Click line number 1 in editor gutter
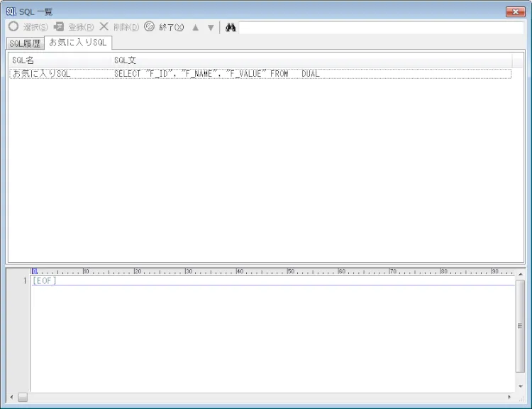The image size is (532, 409). pyautogui.click(x=24, y=281)
